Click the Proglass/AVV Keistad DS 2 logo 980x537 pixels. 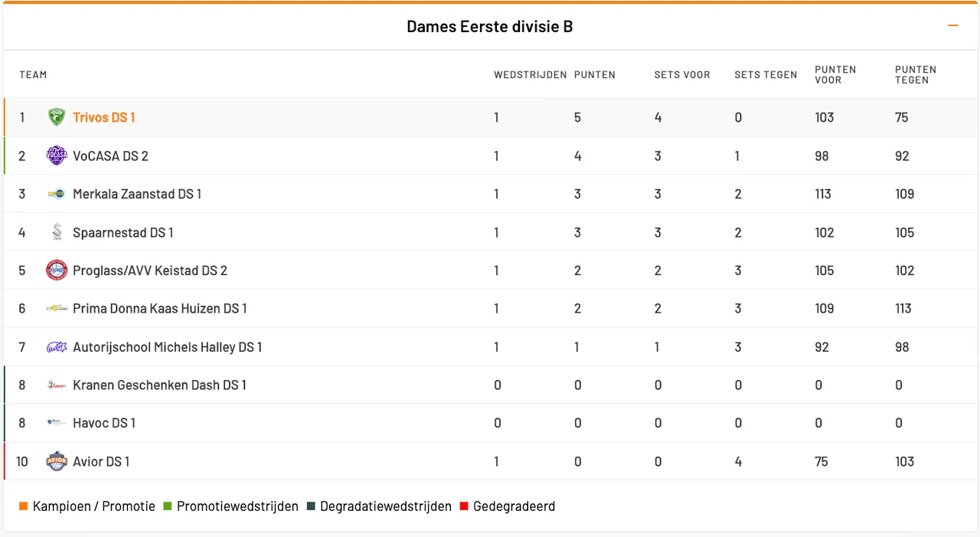(x=57, y=270)
